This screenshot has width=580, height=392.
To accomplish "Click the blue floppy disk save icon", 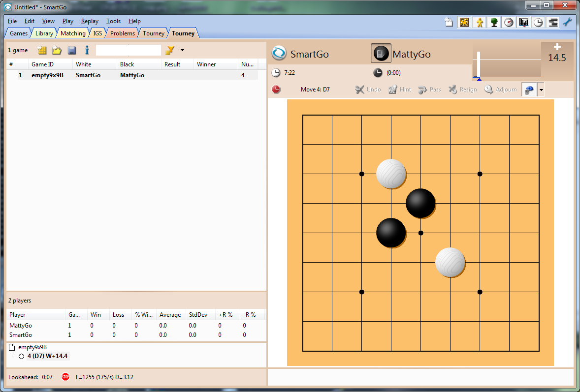I will tap(72, 50).
